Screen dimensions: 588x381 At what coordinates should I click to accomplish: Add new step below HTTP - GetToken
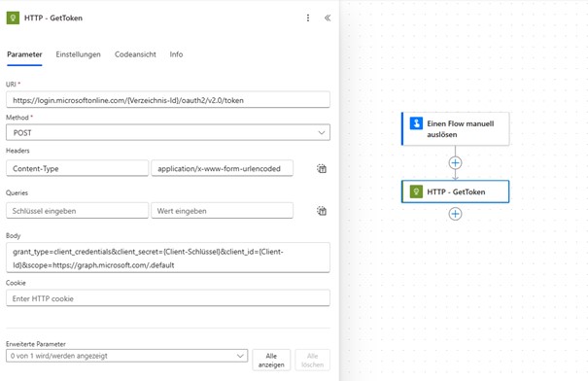pyautogui.click(x=455, y=214)
